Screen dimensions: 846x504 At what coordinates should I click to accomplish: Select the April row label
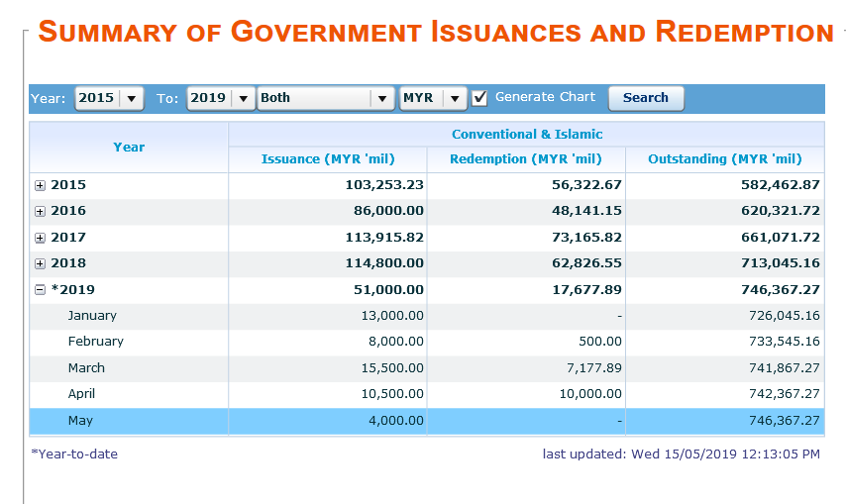pos(81,393)
